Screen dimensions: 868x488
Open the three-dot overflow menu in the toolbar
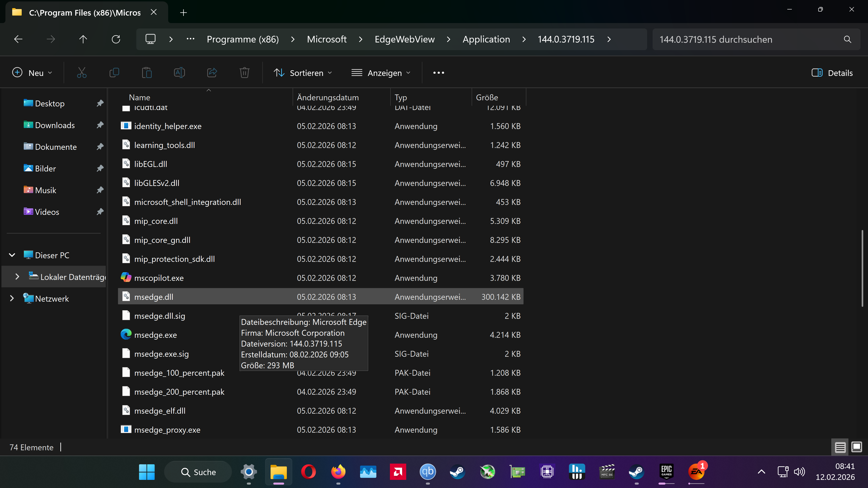tap(438, 72)
